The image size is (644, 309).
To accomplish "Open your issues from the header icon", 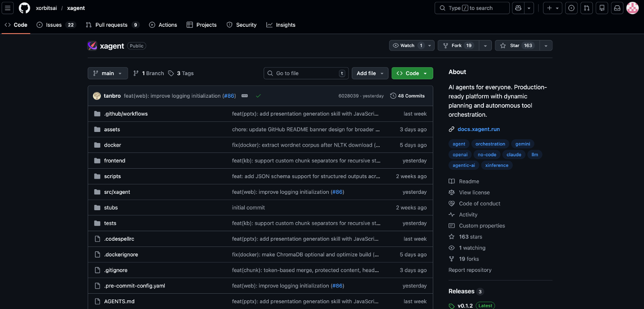I will pyautogui.click(x=571, y=8).
